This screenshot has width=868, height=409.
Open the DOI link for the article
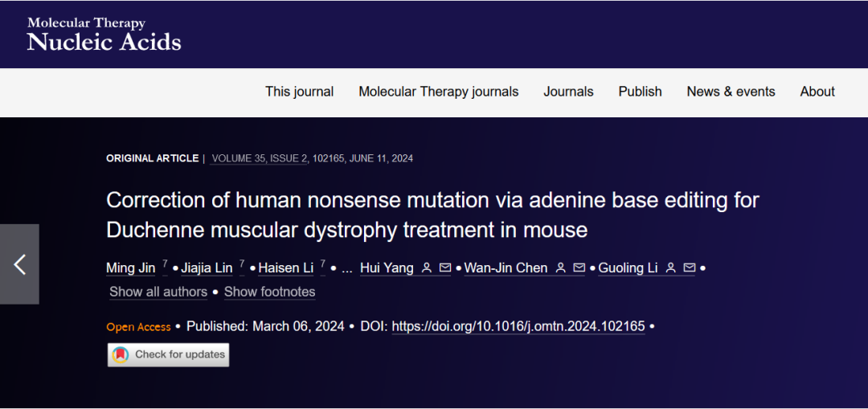pos(518,326)
